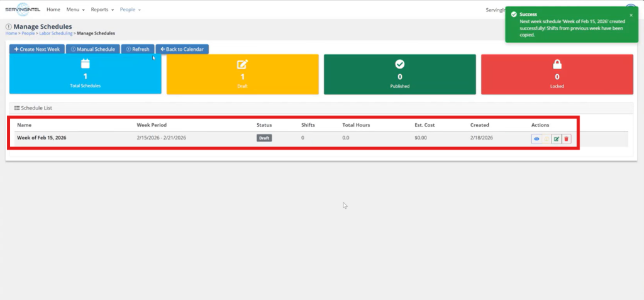Open Manual Schedule
644x300 pixels.
[x=92, y=49]
